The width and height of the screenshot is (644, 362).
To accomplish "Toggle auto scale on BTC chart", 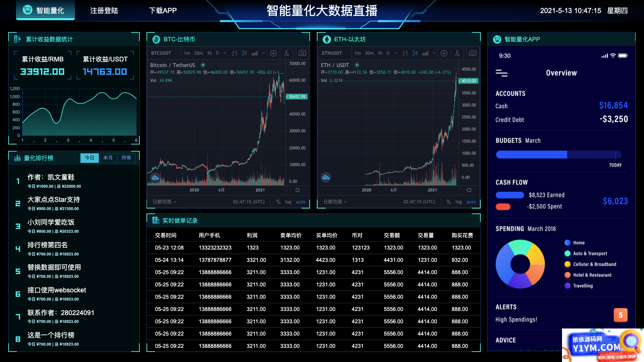I will coord(301,202).
